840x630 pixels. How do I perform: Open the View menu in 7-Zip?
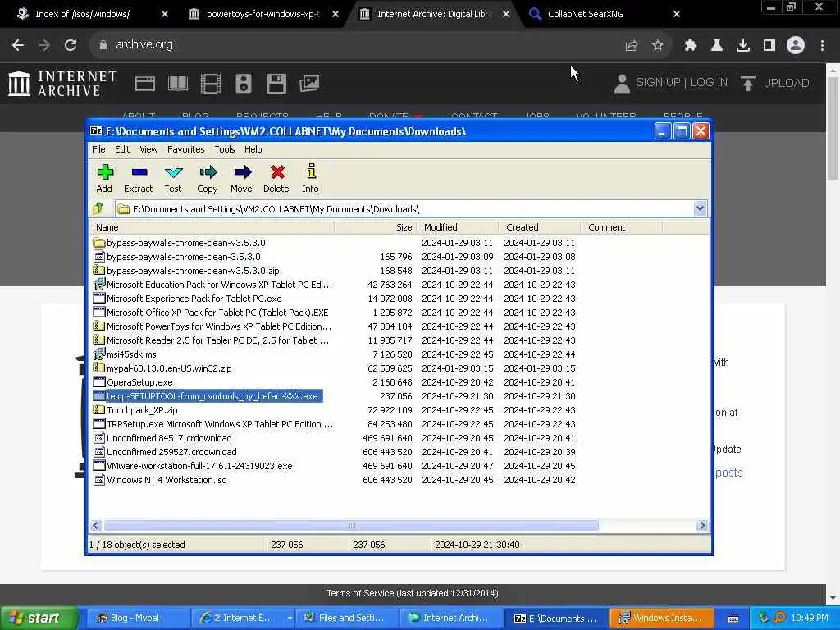pyautogui.click(x=148, y=149)
